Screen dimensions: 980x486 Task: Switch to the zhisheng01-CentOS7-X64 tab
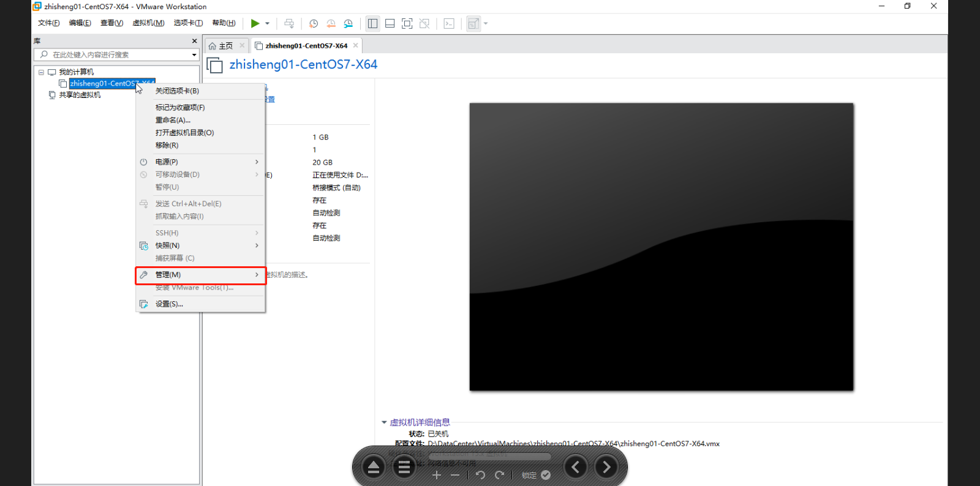[306, 46]
